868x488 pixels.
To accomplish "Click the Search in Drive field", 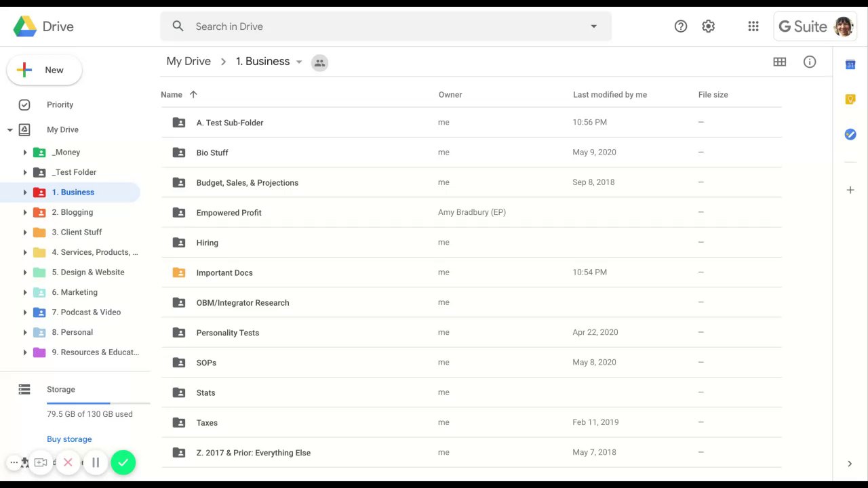I will pos(380,26).
